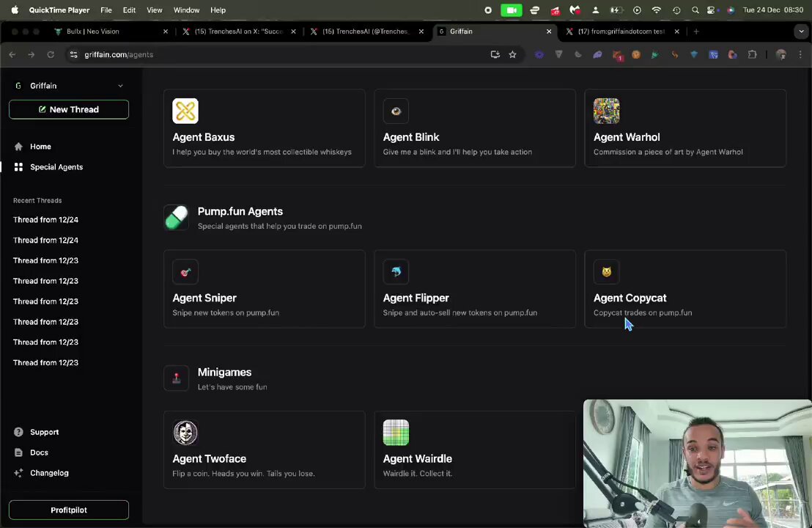This screenshot has width=812, height=528.
Task: Open the tab search dropdown arrow
Action: click(801, 32)
